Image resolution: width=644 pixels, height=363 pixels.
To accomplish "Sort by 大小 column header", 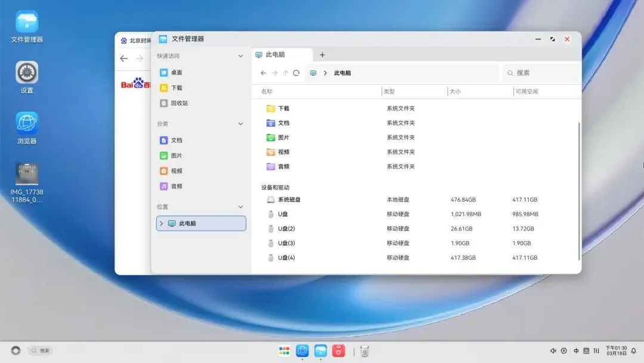I will click(455, 91).
